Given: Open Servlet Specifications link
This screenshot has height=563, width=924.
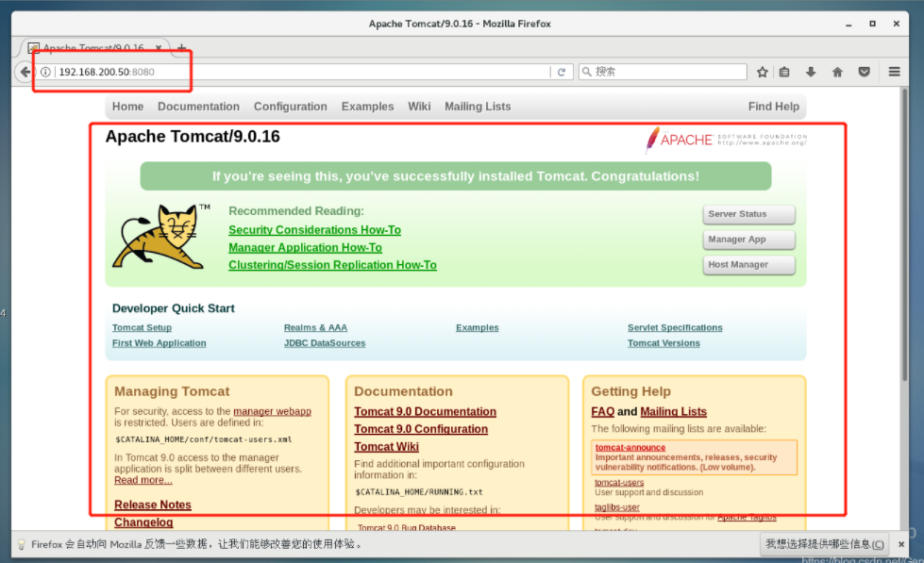Looking at the screenshot, I should 675,327.
